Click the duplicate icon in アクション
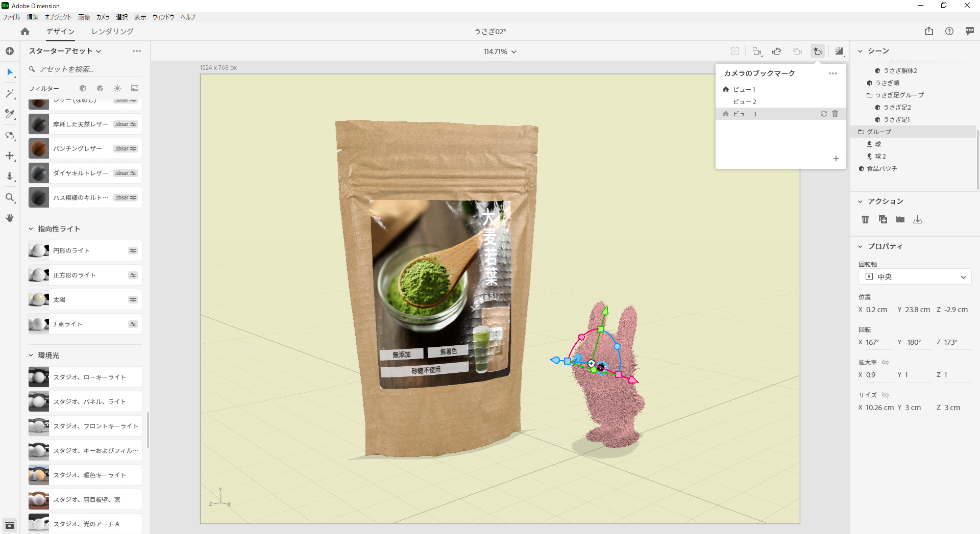 (x=883, y=219)
